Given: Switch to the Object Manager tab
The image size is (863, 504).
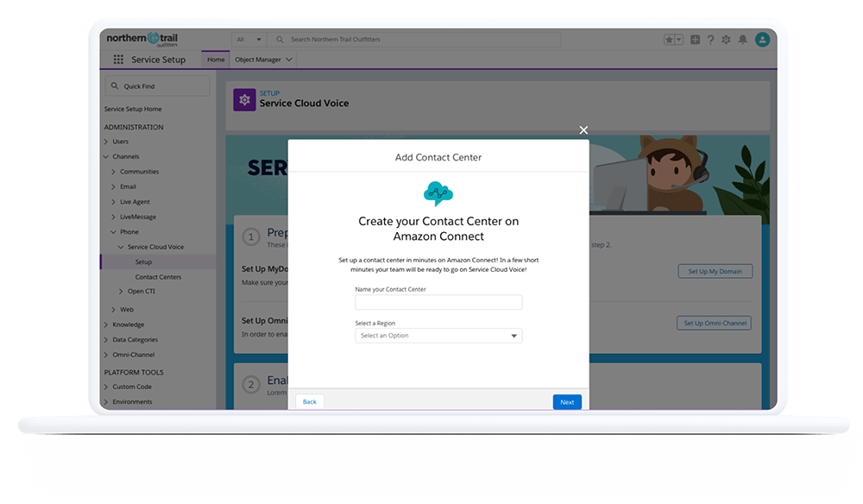Looking at the screenshot, I should coord(258,60).
